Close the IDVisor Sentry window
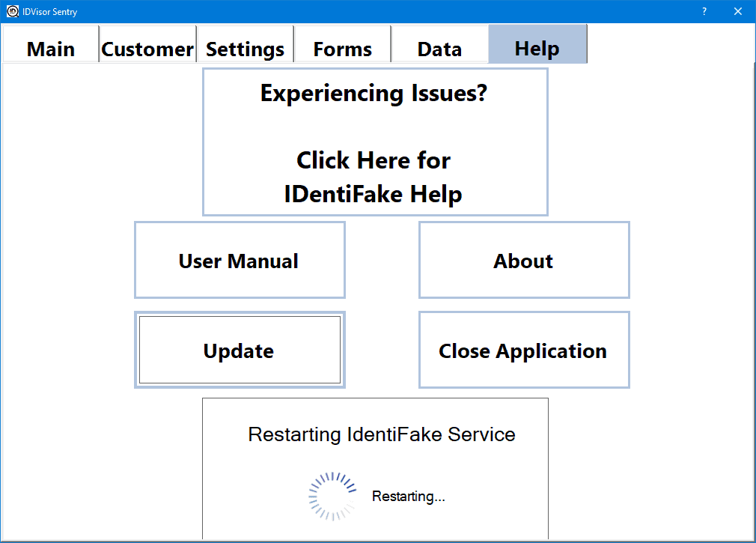 point(738,11)
